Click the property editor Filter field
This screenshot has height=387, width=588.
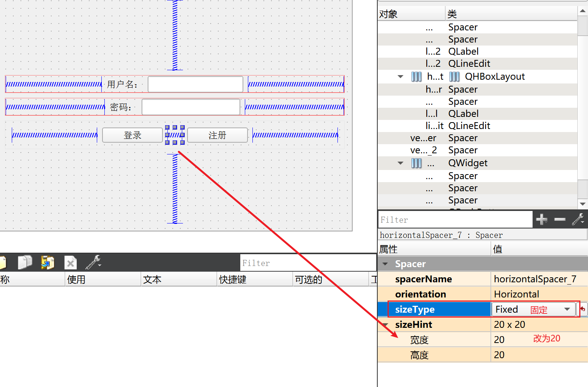tap(456, 220)
